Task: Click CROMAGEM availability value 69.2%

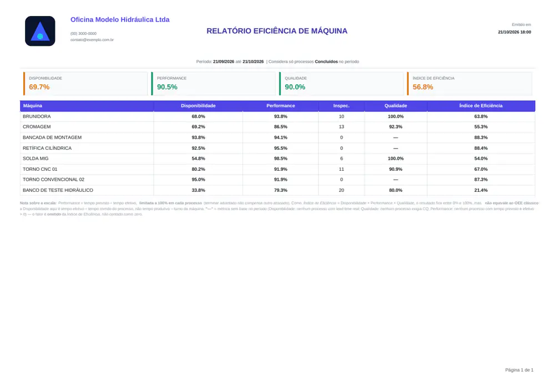Action: pos(198,126)
